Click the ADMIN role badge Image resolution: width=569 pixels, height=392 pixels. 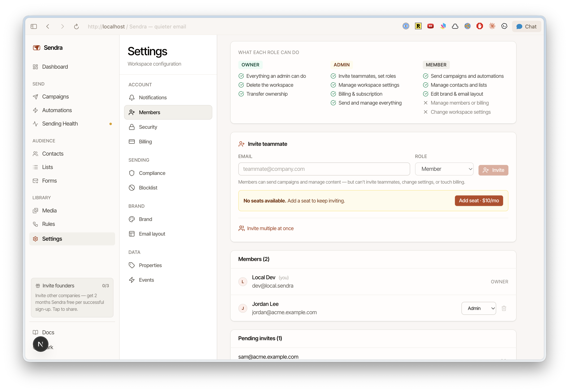click(x=342, y=65)
